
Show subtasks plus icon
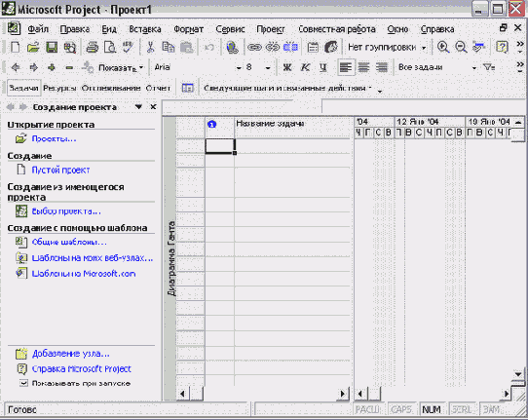pos(52,67)
